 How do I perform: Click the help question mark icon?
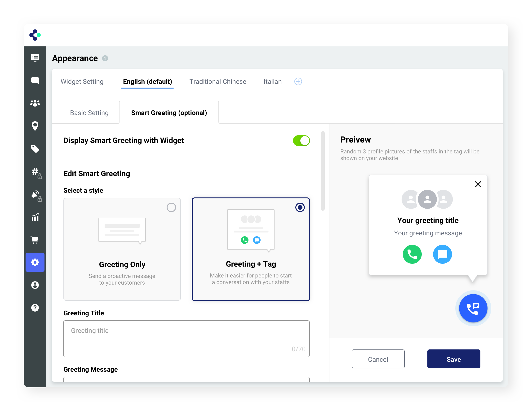[35, 308]
